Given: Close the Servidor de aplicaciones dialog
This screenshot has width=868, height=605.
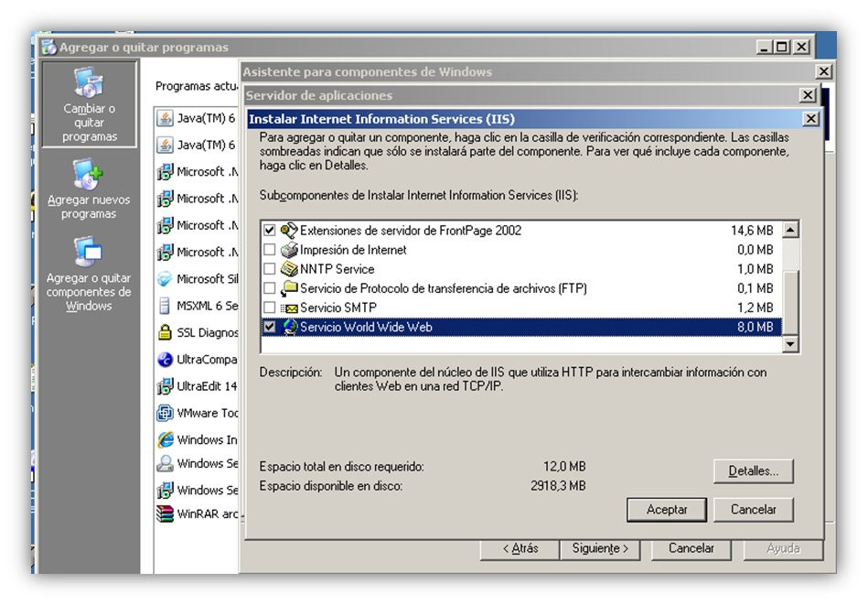Looking at the screenshot, I should click(809, 95).
